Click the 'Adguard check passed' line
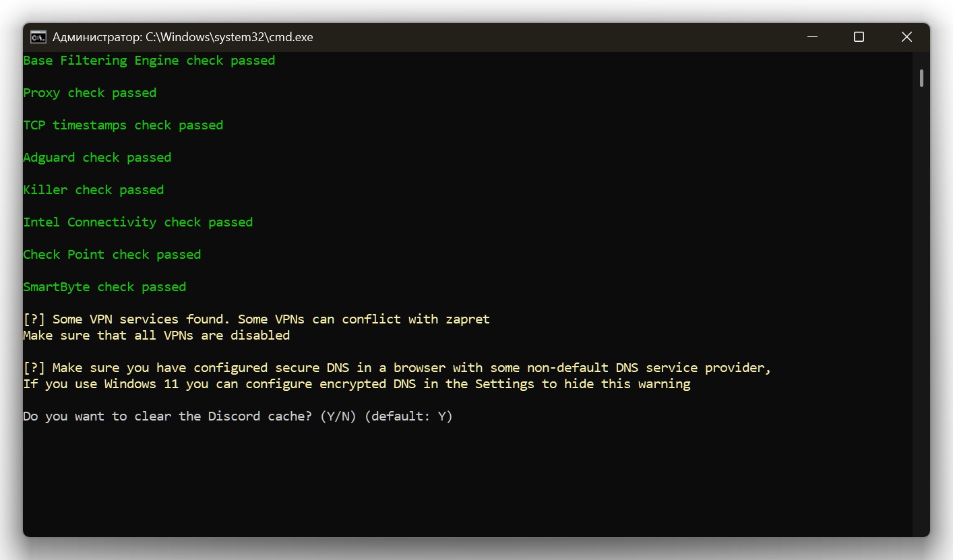The height and width of the screenshot is (560, 953). 97,158
